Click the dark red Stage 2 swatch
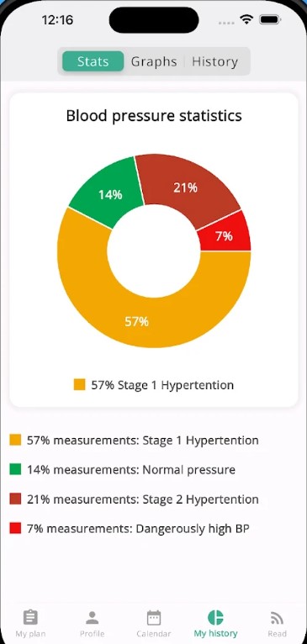Image resolution: width=307 pixels, height=644 pixels. click(15, 499)
